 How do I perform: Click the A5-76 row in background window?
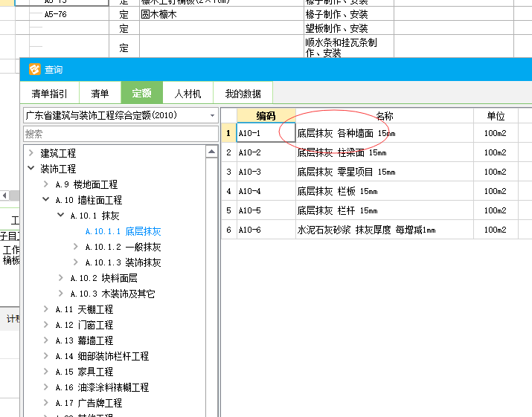[265, 14]
